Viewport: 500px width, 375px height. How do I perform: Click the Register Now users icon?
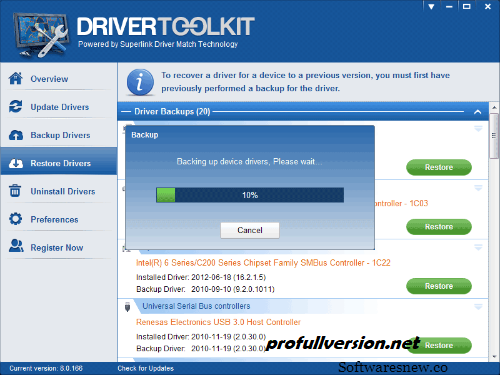[x=16, y=246]
